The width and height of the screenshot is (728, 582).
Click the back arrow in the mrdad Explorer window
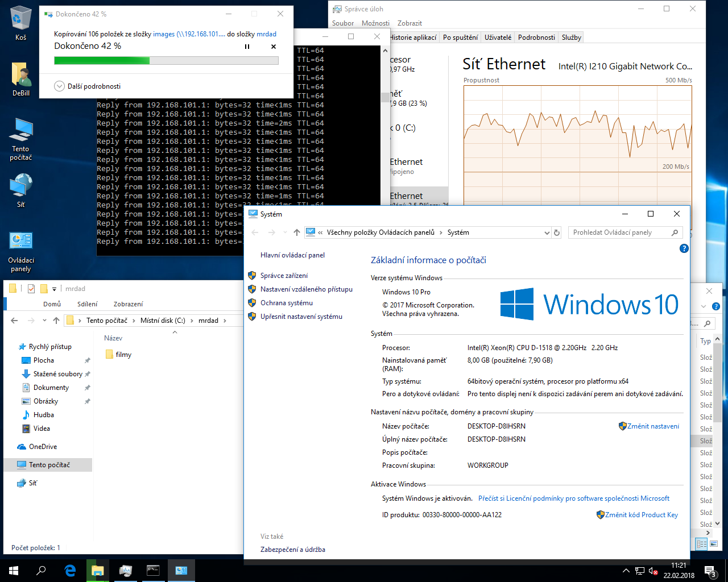pyautogui.click(x=15, y=321)
